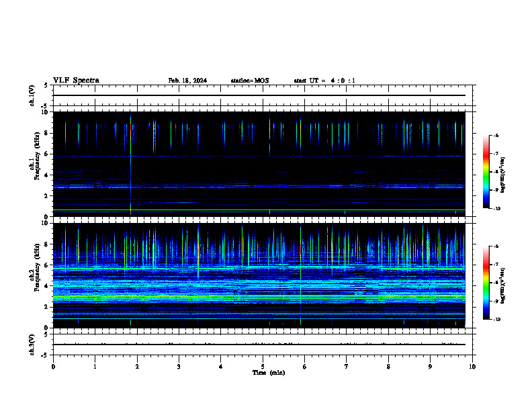Click the "-10" tick on ch.2 colorbar
This screenshot has height=411, width=532.
pos(496,320)
